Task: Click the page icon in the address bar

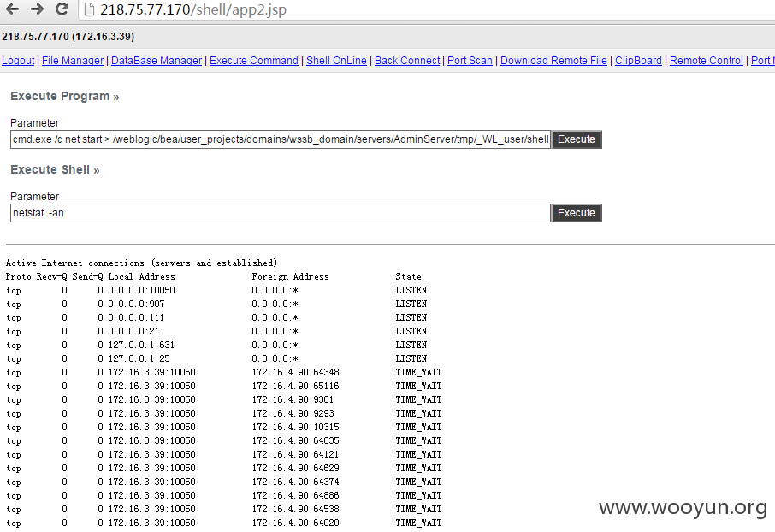Action: [x=89, y=9]
